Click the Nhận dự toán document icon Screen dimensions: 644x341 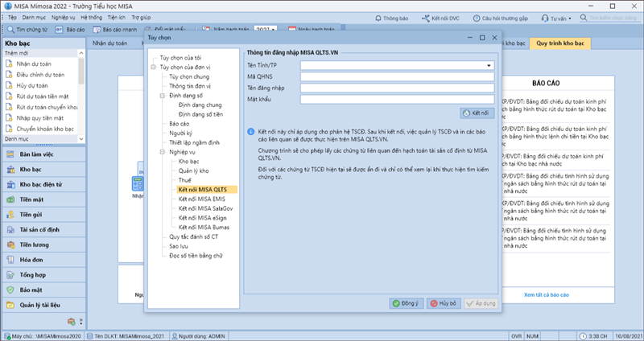pos(9,64)
